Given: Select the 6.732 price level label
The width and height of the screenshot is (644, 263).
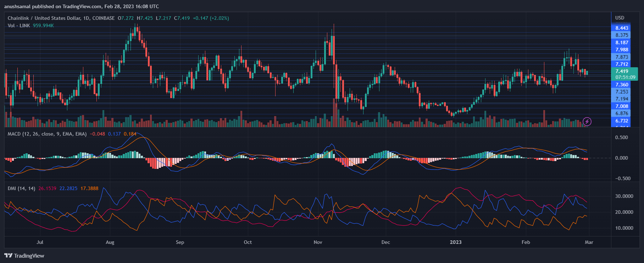Looking at the screenshot, I should pyautogui.click(x=621, y=121).
